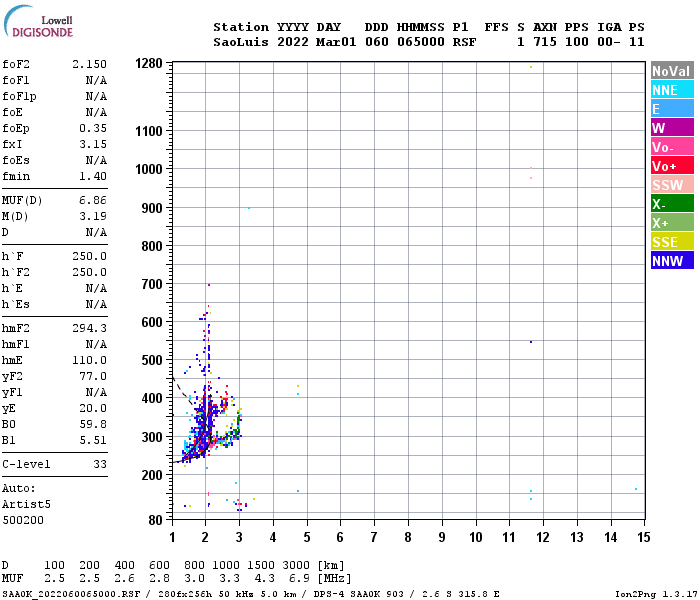The image size is (700, 600).
Task: Select the NNE cyan legend swatch
Action: pos(672,90)
